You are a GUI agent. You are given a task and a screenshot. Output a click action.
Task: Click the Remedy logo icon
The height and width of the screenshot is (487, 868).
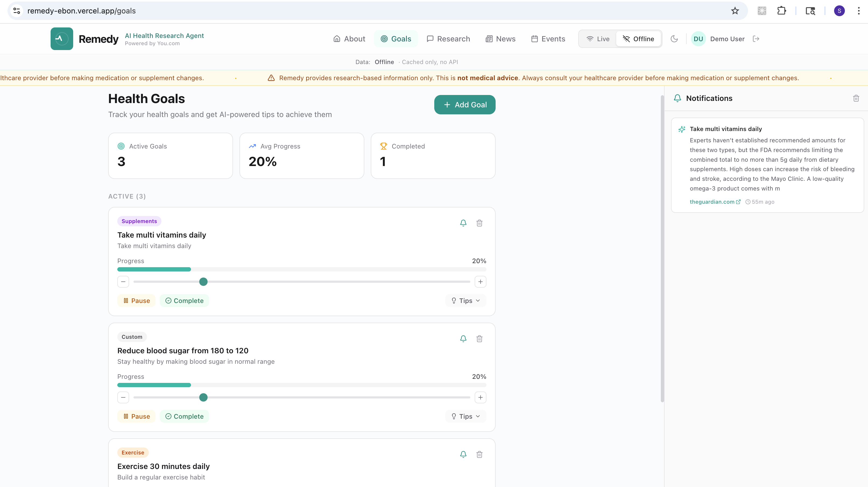pos(62,39)
